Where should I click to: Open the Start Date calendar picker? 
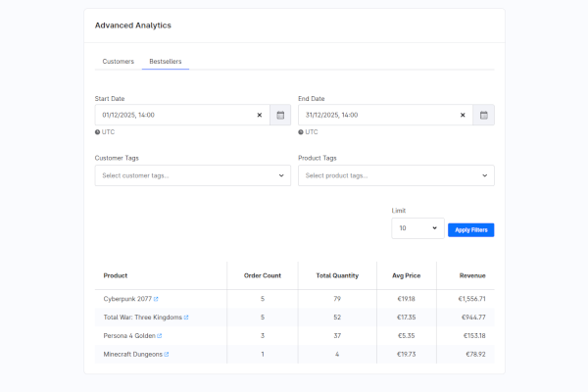click(x=280, y=115)
